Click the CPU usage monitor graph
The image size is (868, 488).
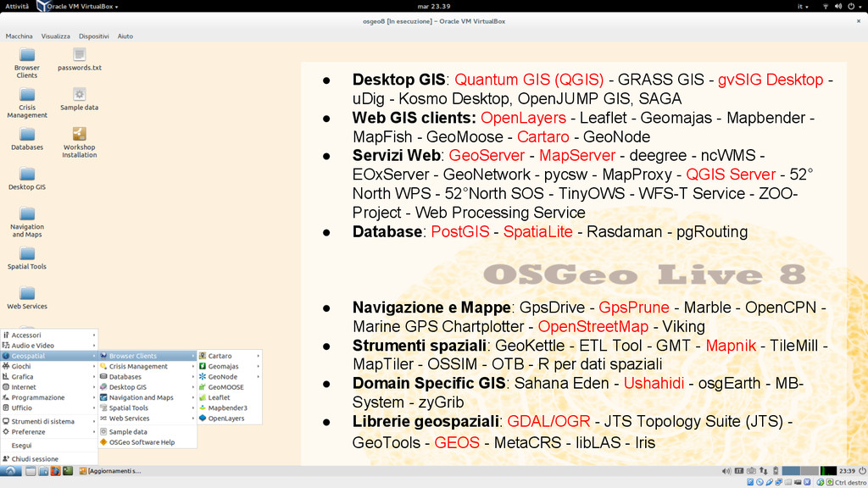coord(828,471)
